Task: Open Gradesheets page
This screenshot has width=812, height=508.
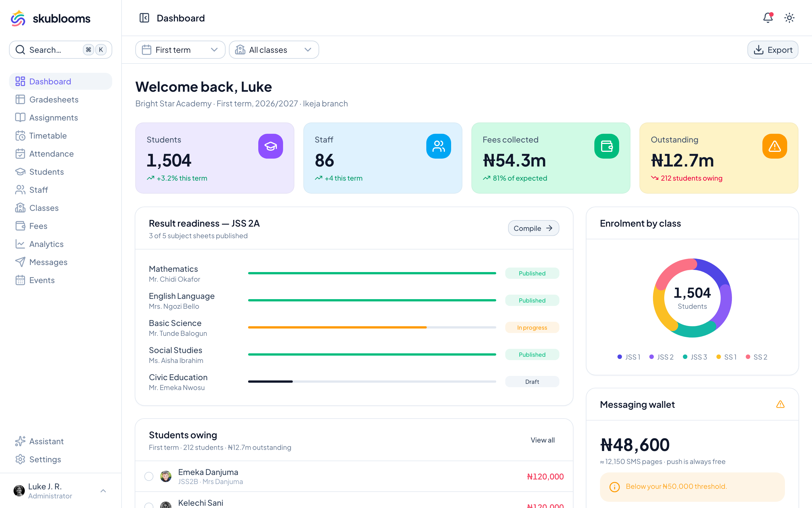Action: pyautogui.click(x=60, y=99)
